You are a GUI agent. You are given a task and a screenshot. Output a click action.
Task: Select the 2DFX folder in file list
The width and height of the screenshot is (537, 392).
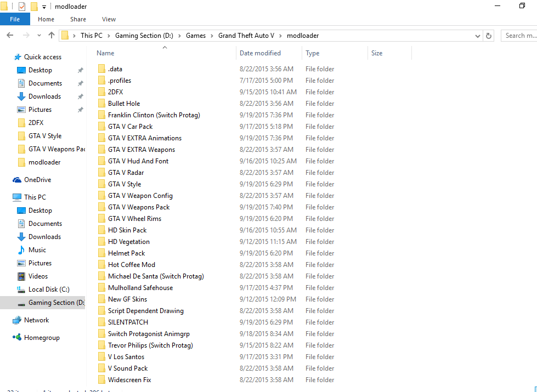pyautogui.click(x=115, y=92)
